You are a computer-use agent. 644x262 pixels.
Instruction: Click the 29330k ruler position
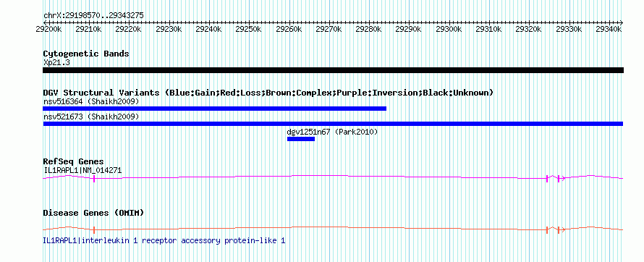(x=569, y=29)
